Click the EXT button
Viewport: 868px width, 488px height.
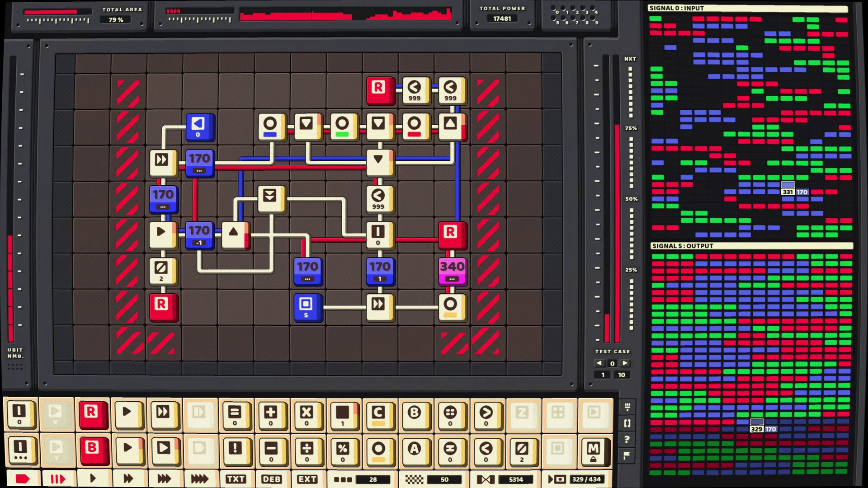point(307,479)
